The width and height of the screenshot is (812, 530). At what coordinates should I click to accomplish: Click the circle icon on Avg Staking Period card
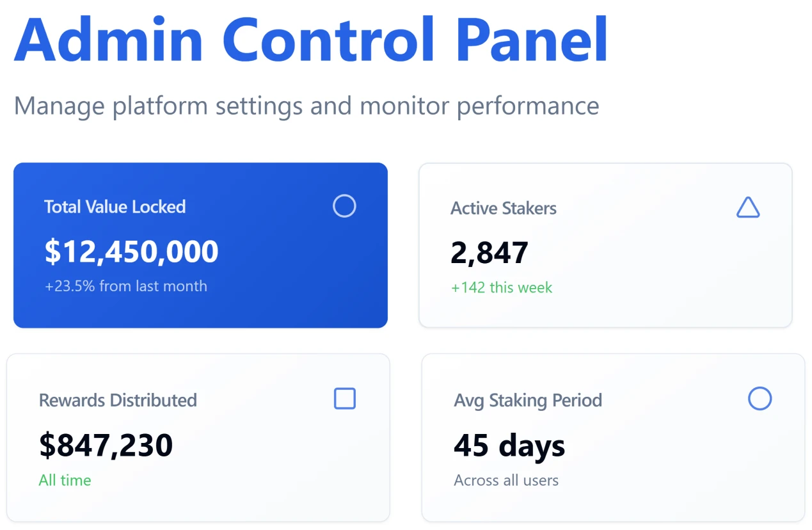point(760,398)
